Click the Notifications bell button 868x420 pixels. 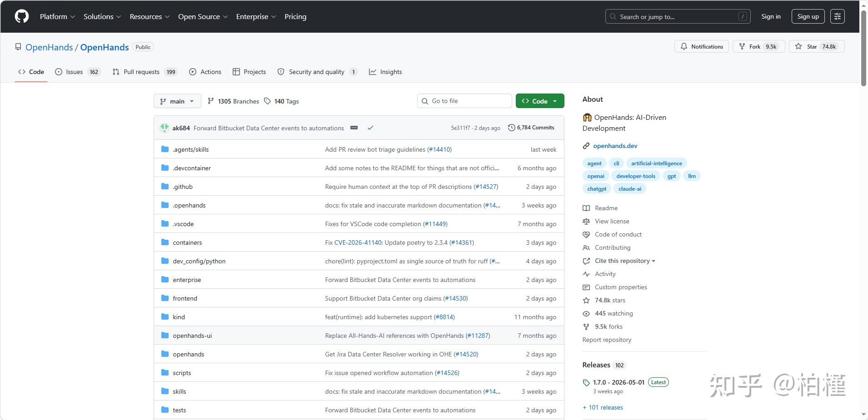702,47
